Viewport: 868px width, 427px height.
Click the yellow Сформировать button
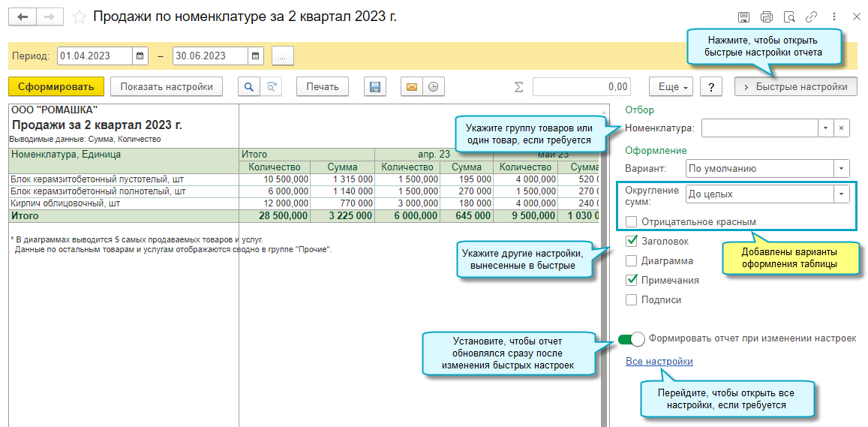coord(56,87)
